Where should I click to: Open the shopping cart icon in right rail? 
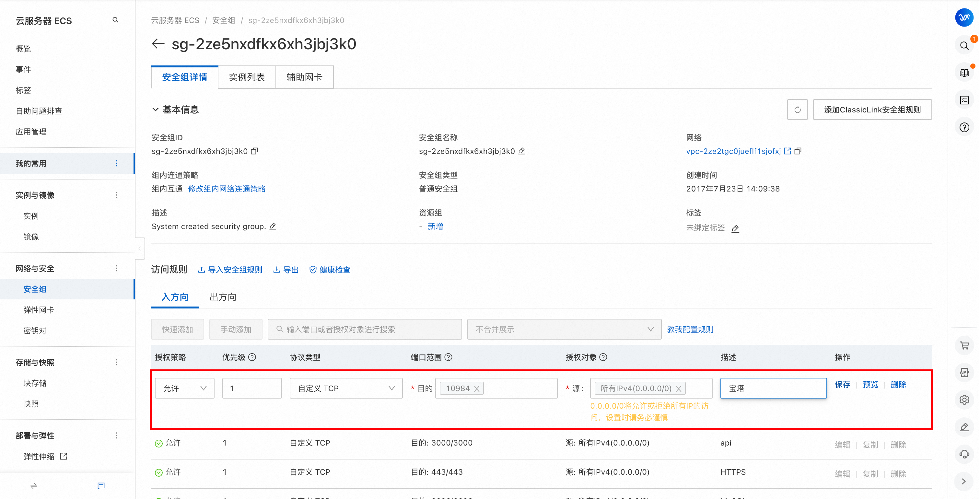(x=964, y=345)
